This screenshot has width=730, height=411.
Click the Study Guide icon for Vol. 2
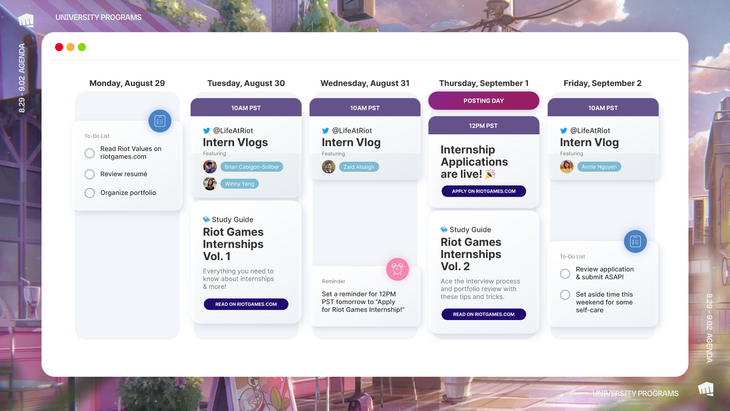click(x=445, y=229)
